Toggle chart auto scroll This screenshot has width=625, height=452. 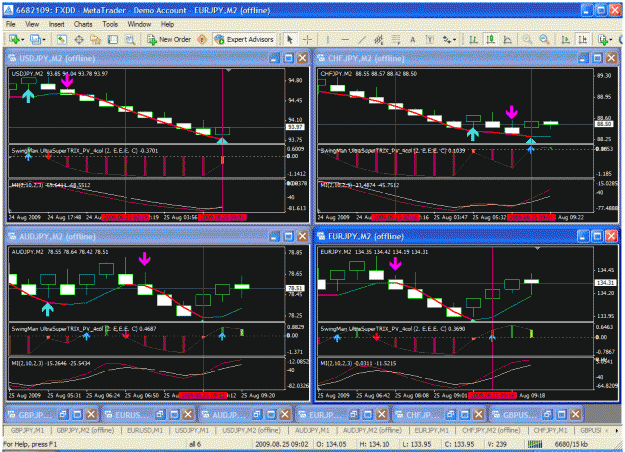coord(565,39)
